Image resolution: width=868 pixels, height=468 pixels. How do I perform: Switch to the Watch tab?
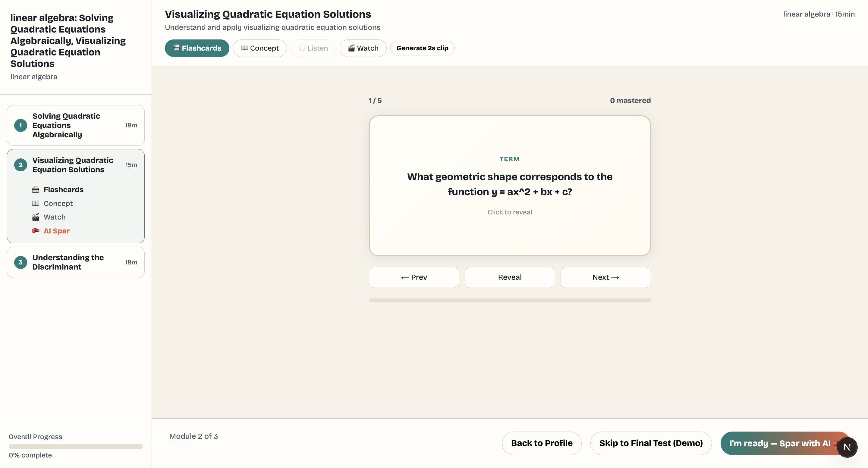coord(363,48)
